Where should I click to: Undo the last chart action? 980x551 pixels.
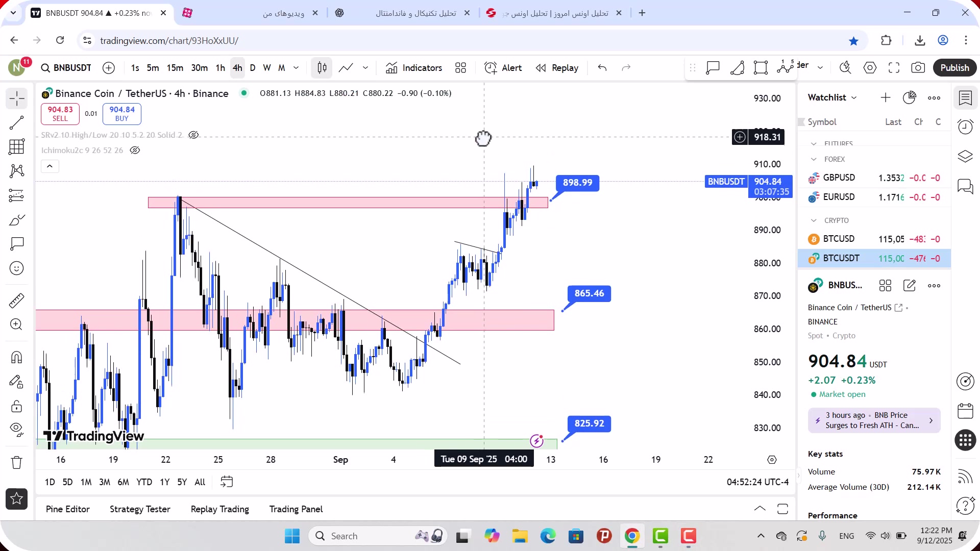coord(602,68)
